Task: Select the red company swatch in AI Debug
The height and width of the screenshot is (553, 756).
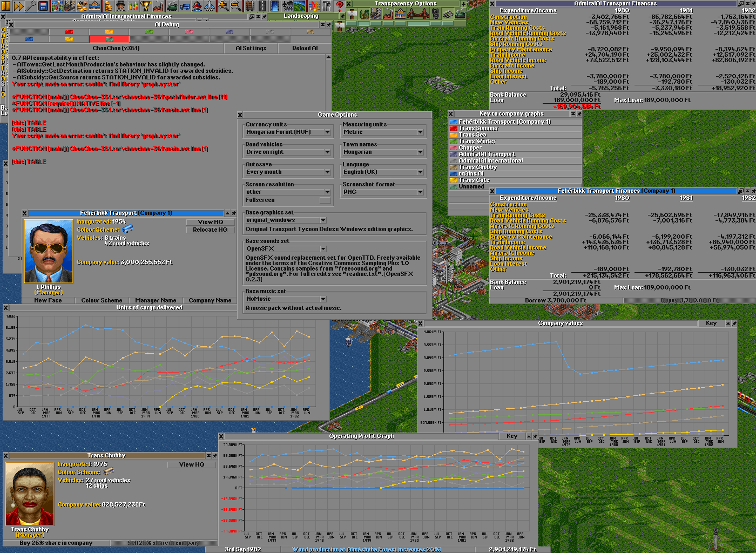Action: [x=69, y=32]
